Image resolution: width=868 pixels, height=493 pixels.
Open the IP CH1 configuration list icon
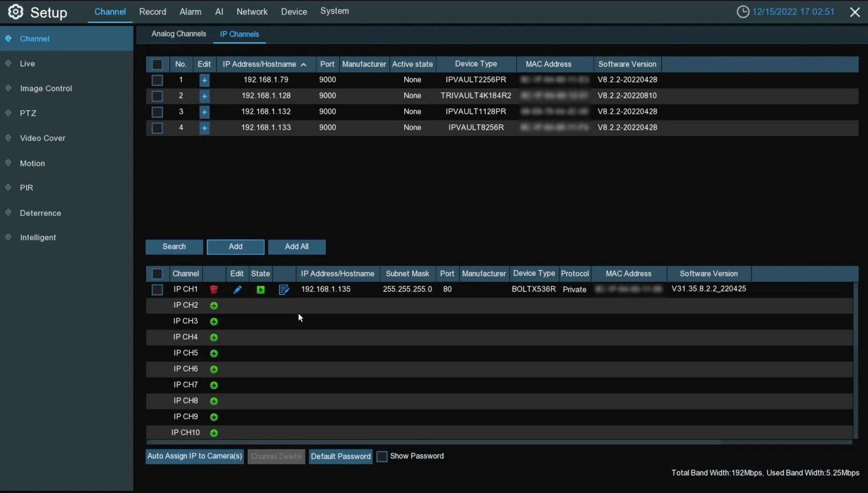pos(284,290)
